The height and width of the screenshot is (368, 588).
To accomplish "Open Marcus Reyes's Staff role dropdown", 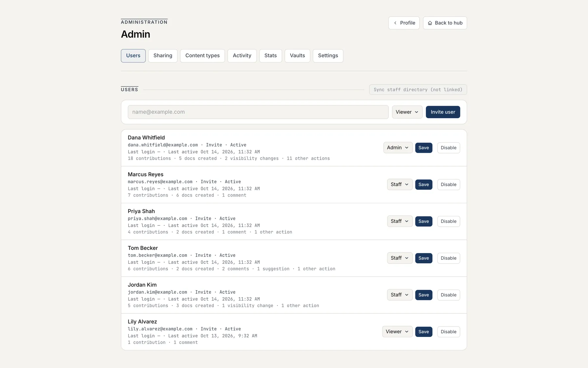I will [x=400, y=184].
